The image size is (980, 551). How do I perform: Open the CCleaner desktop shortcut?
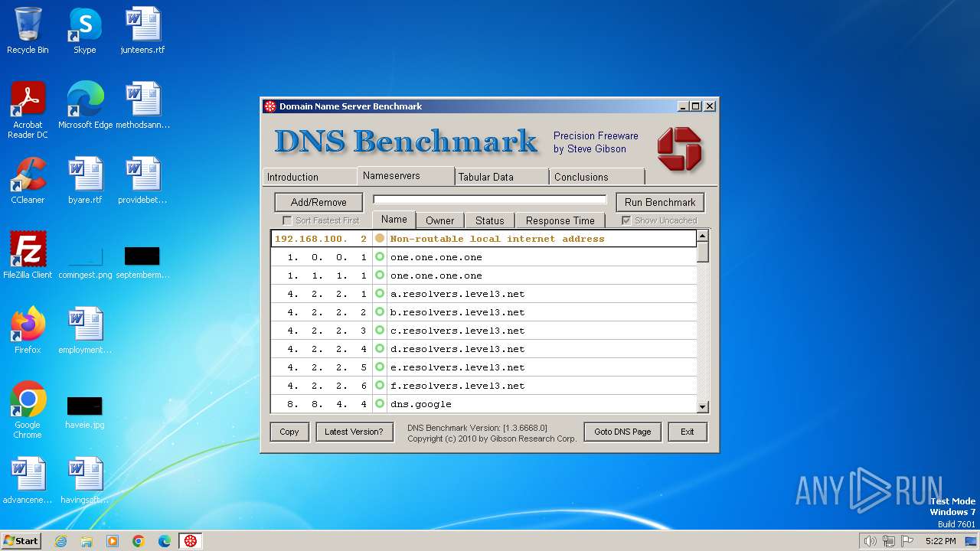[x=28, y=181]
